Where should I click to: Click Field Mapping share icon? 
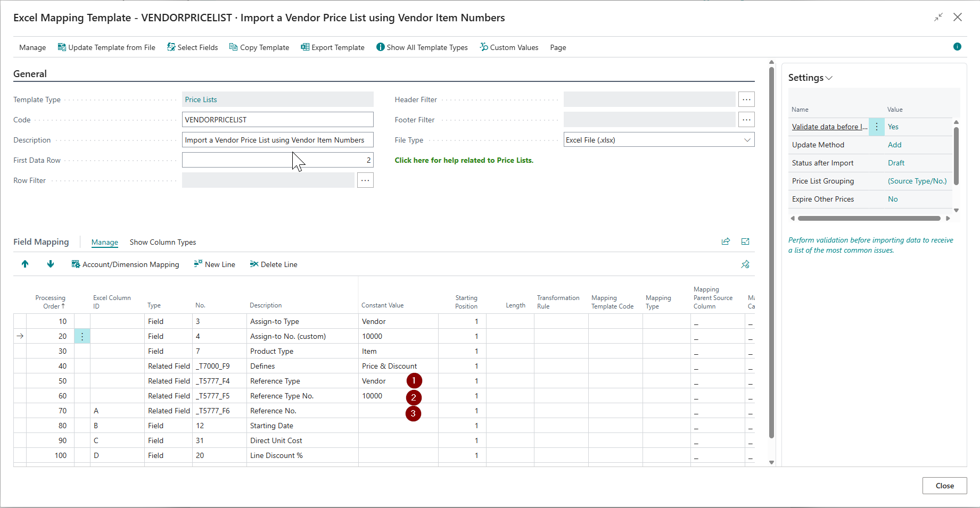[x=726, y=241]
